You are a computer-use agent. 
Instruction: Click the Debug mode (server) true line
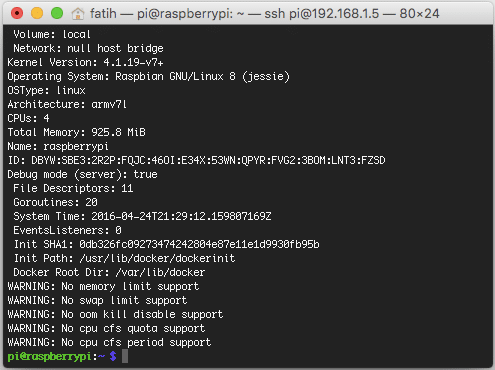coord(82,174)
